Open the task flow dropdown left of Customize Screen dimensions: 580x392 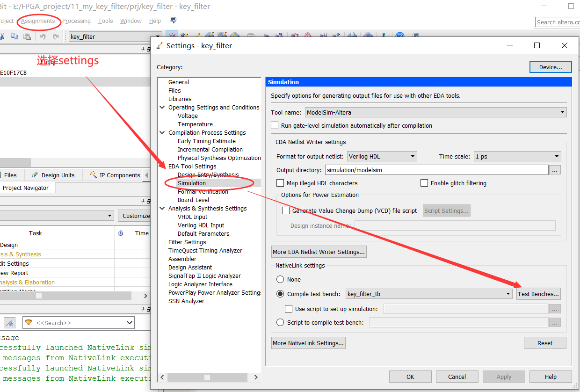point(57,216)
